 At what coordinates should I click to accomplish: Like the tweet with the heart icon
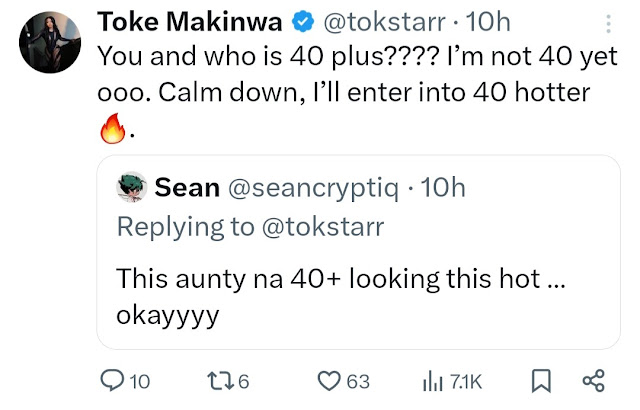329,381
